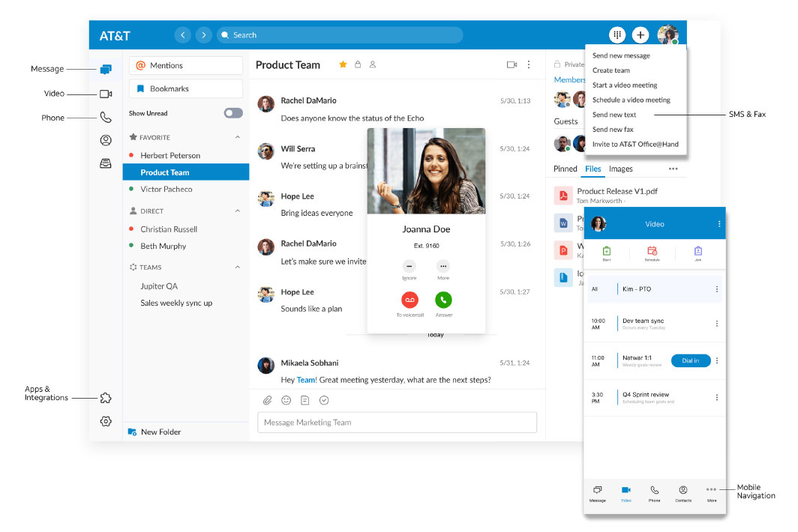Switch to the Images tab
The height and width of the screenshot is (532, 798).
[x=620, y=169]
